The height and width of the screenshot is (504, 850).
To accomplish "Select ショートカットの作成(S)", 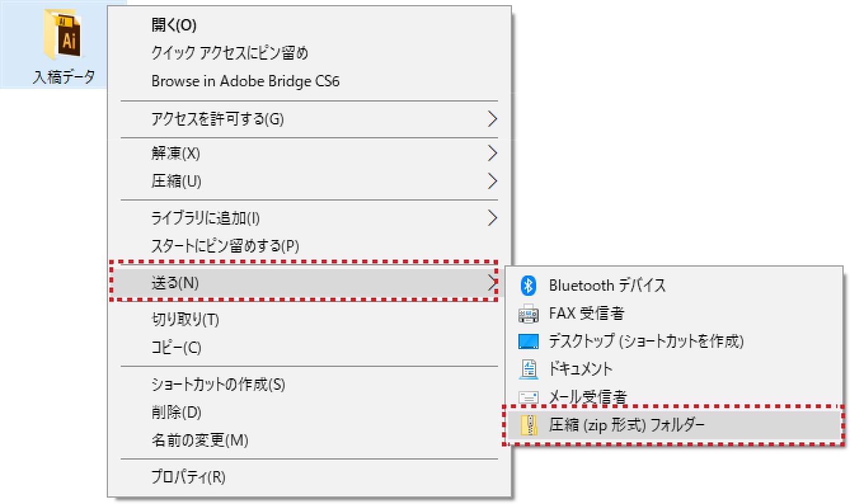I will tap(218, 384).
